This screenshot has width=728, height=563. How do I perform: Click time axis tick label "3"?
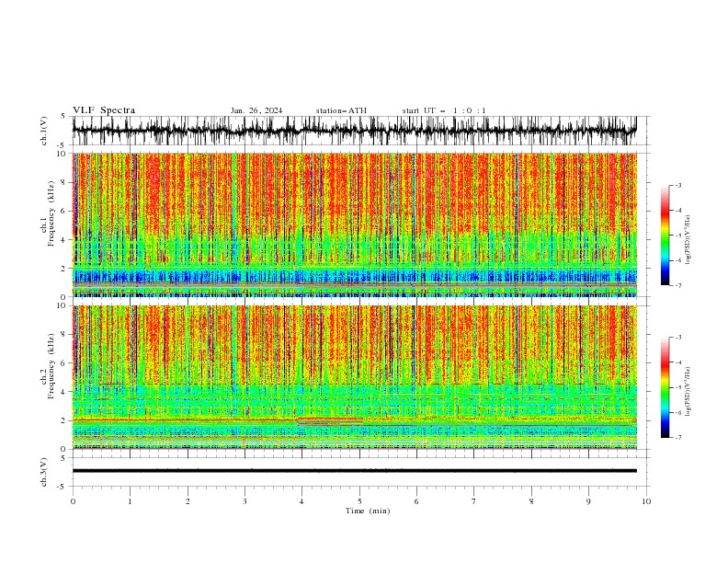pos(245,501)
